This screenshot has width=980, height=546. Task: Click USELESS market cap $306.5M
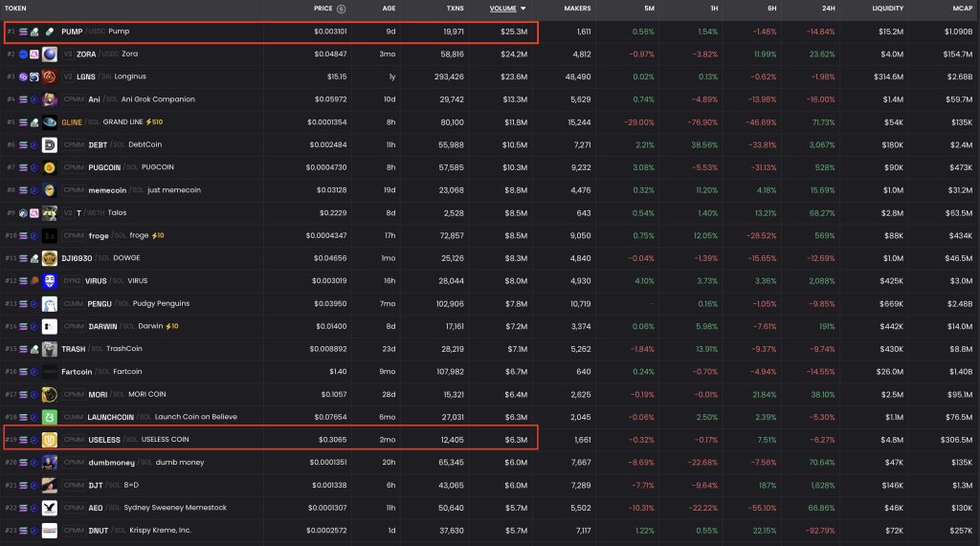pyautogui.click(x=956, y=440)
